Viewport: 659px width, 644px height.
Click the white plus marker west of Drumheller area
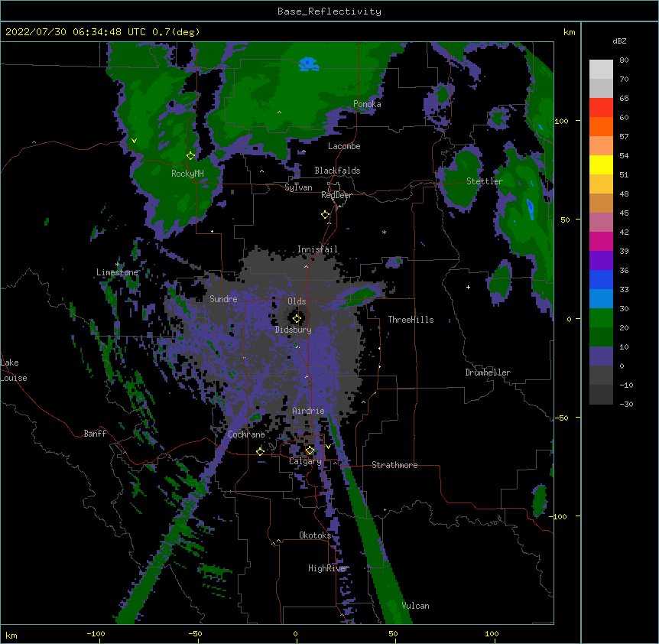468,287
